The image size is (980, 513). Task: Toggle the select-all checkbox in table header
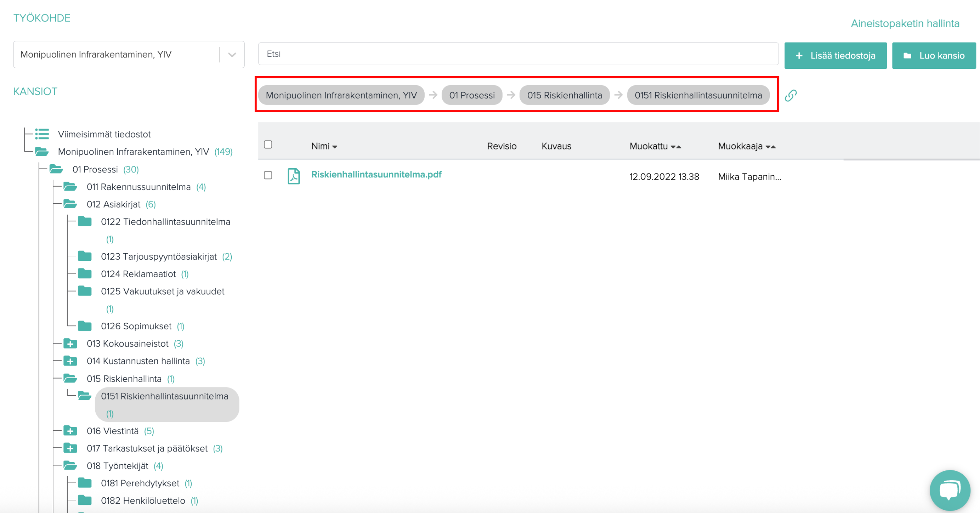[268, 145]
